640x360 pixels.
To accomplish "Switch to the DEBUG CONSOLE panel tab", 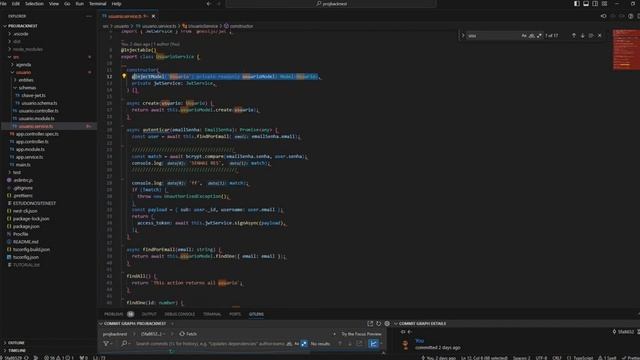I will [180, 314].
